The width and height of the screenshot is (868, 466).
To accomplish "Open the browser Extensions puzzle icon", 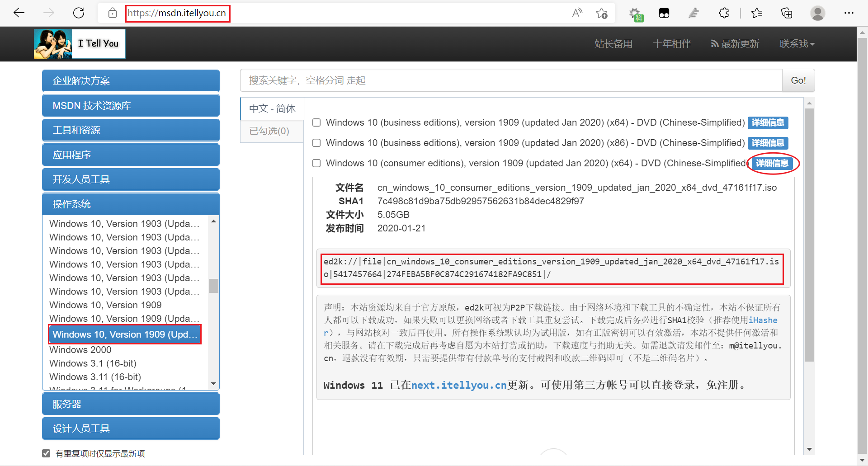I will point(724,13).
